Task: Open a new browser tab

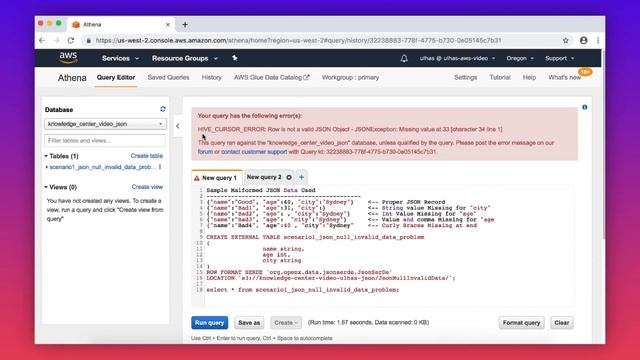Action: 185,24
